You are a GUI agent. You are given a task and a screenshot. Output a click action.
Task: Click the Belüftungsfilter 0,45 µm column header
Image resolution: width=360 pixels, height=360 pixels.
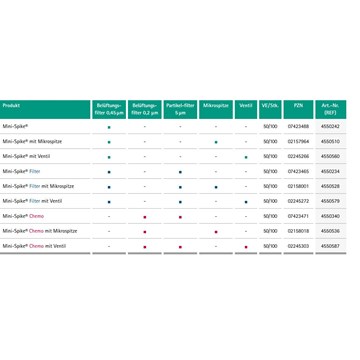109,109
